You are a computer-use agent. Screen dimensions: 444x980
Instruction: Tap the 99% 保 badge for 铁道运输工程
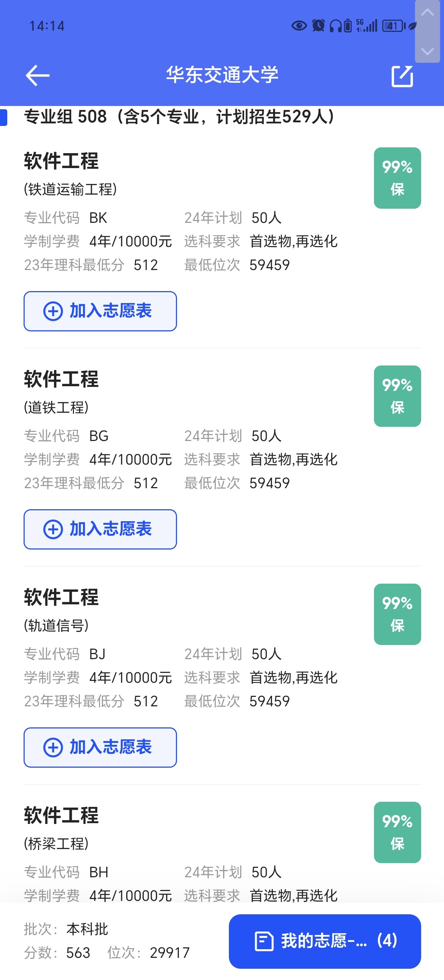tap(397, 177)
